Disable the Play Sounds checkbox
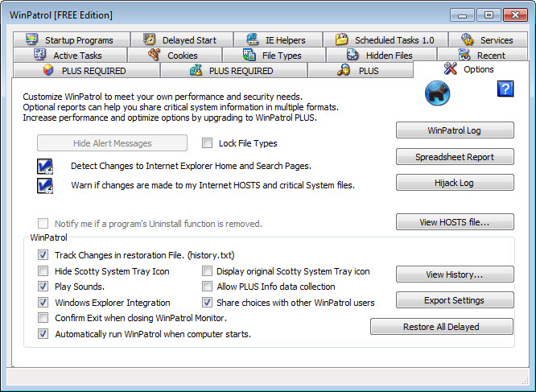 [43, 287]
